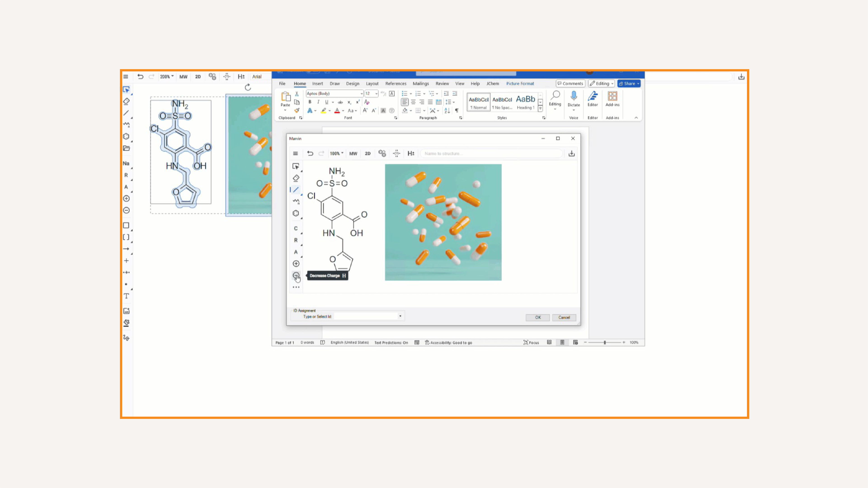Toggle align left in Word Paragraph group

tap(405, 102)
